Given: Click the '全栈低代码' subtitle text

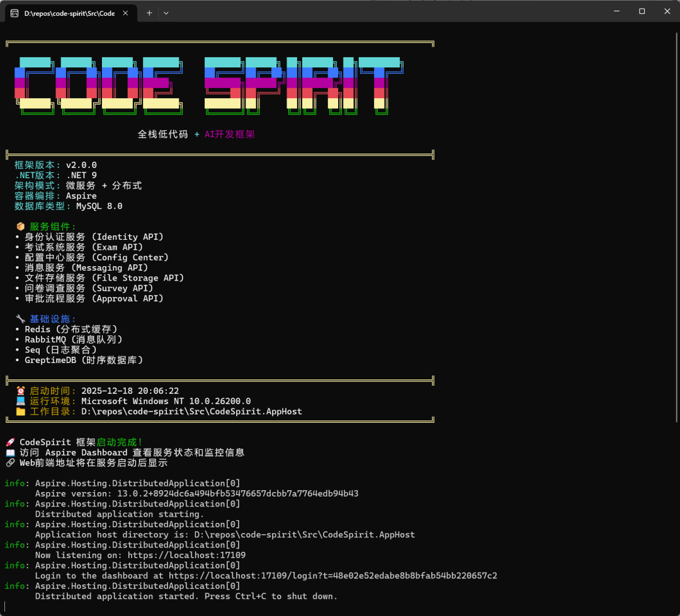Looking at the screenshot, I should (x=162, y=135).
